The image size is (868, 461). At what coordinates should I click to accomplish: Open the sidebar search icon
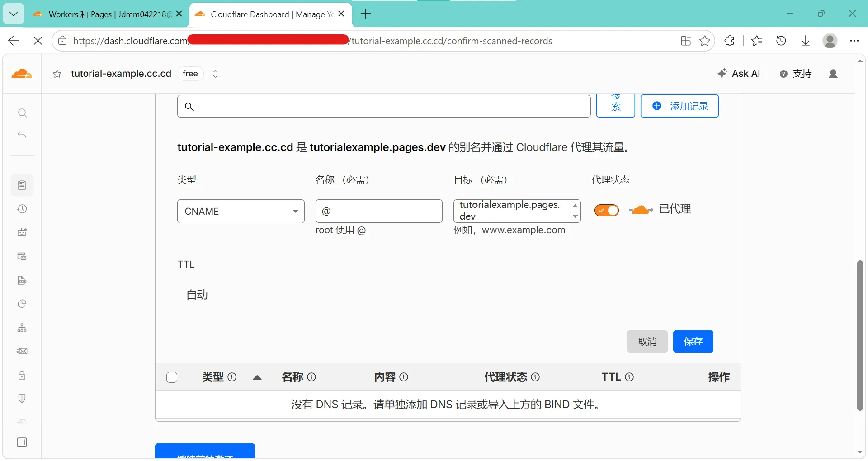(22, 113)
